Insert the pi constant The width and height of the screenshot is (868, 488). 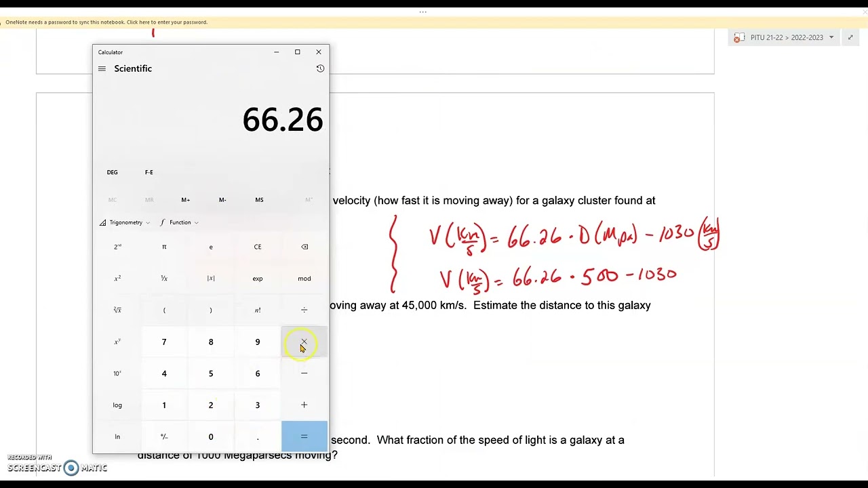164,247
